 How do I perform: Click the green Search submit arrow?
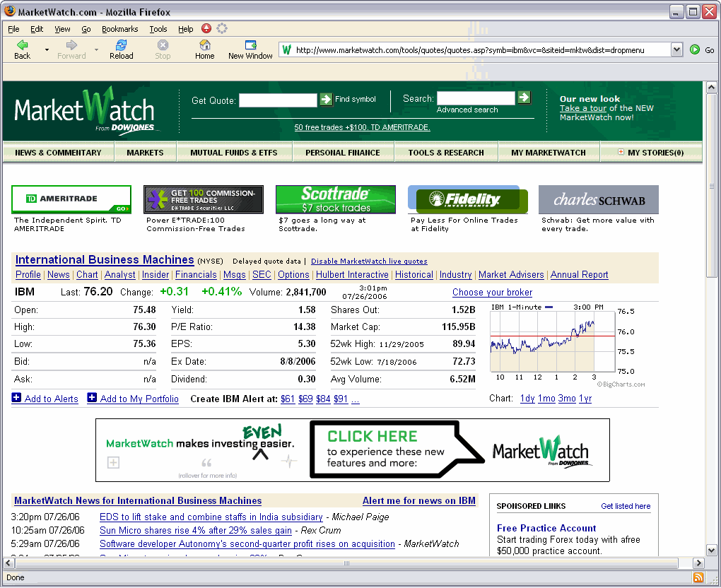524,98
